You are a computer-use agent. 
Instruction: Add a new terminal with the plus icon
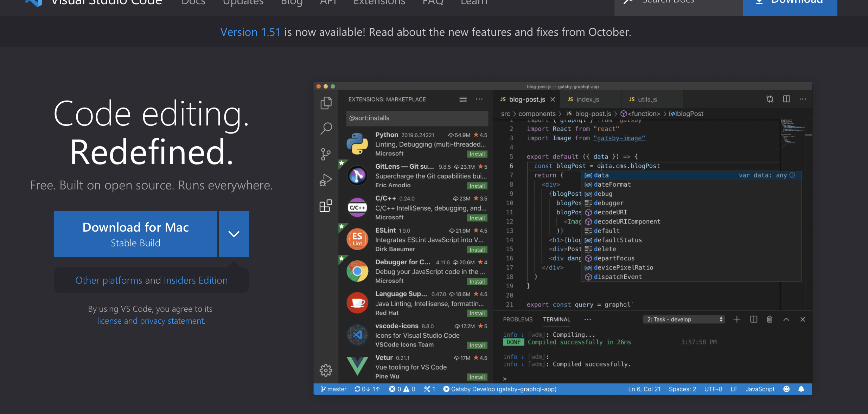tap(737, 319)
